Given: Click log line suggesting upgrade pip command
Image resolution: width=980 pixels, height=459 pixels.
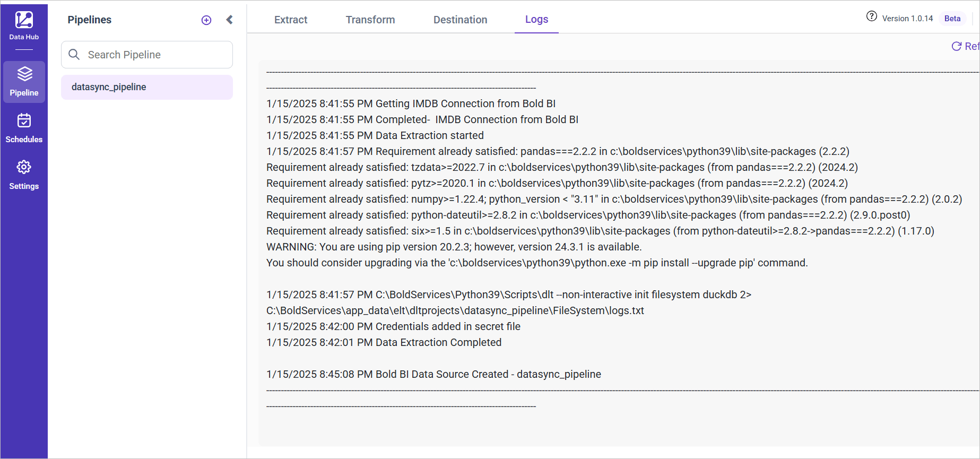Looking at the screenshot, I should click(x=537, y=263).
